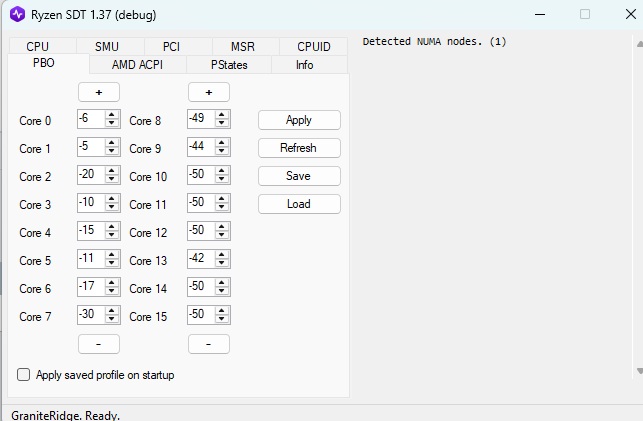Click the Ryzen SDT app icon in title bar
This screenshot has height=421, width=643.
pyautogui.click(x=19, y=15)
